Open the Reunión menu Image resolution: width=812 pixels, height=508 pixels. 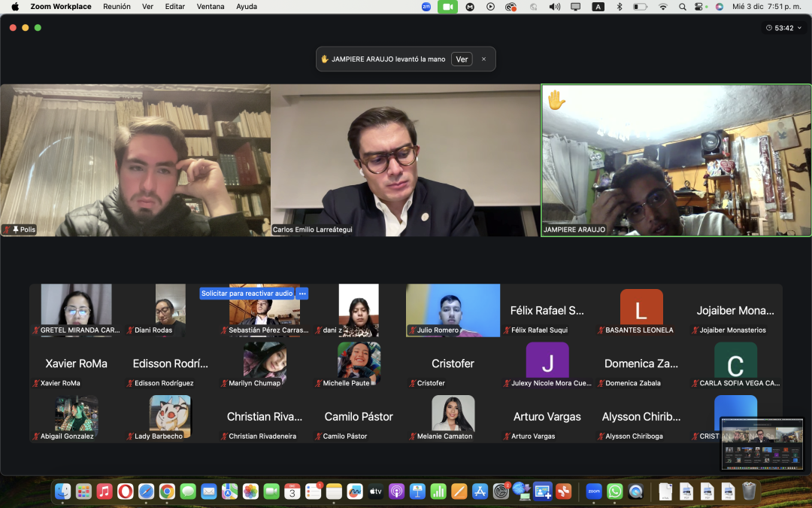pos(117,7)
